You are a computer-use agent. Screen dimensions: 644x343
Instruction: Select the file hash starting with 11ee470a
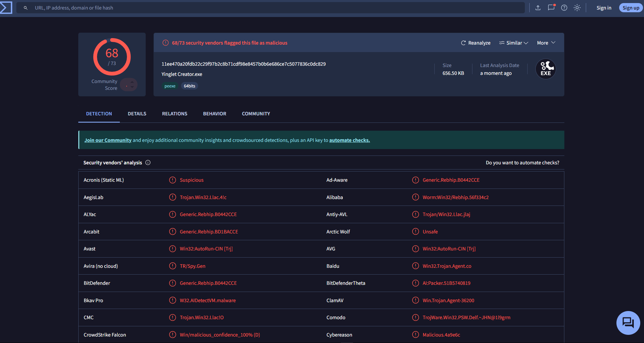click(244, 64)
